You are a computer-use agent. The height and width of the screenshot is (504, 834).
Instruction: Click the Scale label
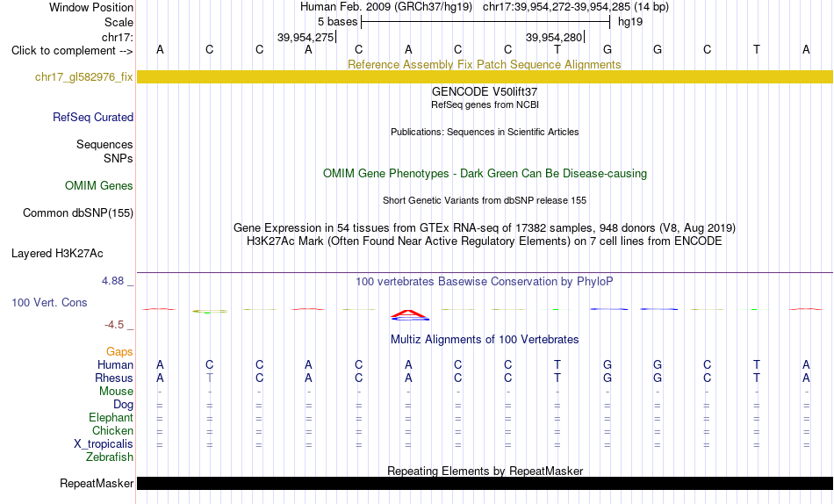point(119,22)
